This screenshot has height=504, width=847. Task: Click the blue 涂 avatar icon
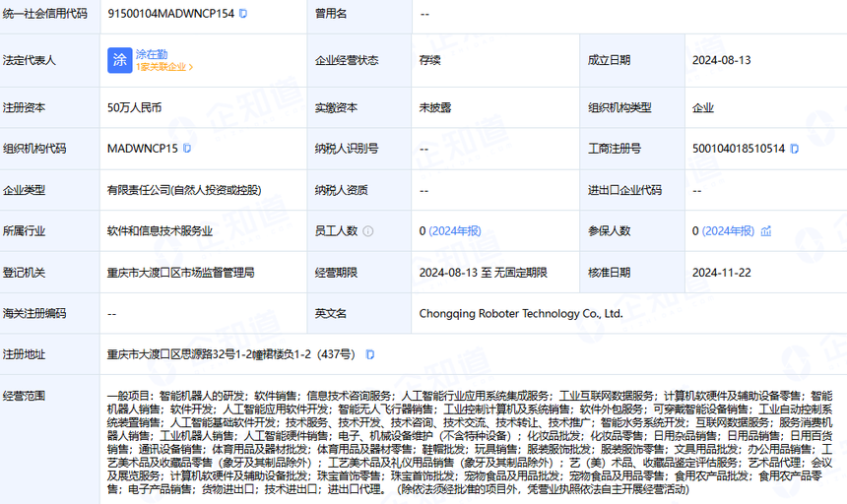[x=119, y=59]
